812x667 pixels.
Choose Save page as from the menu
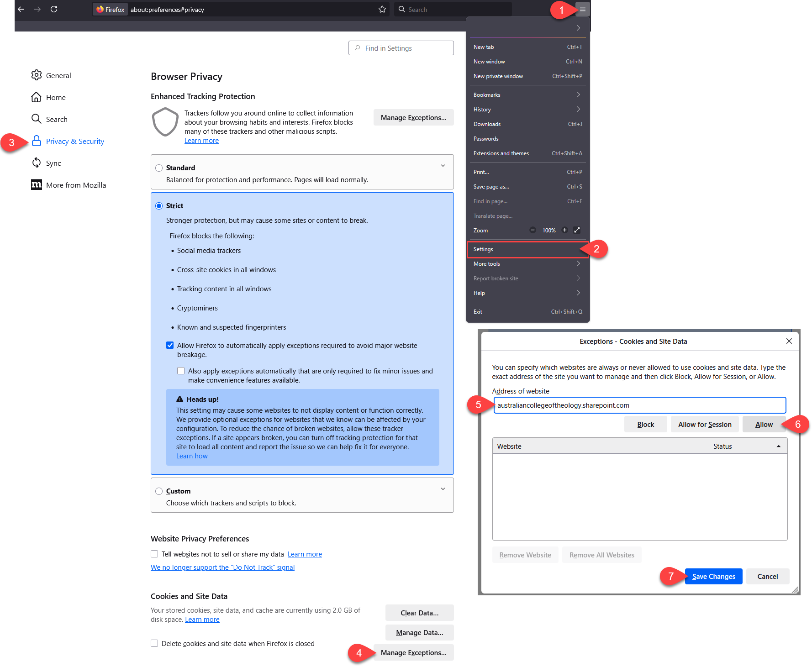[x=528, y=186]
